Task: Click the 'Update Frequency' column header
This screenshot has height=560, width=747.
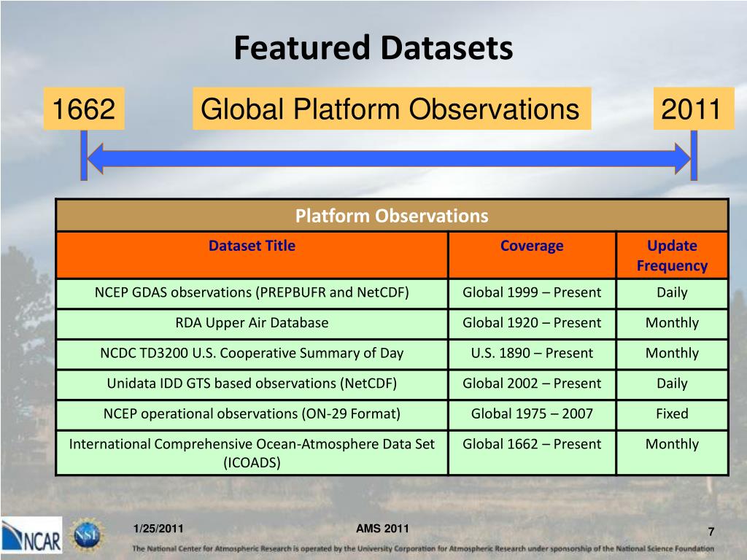Action: click(x=672, y=255)
